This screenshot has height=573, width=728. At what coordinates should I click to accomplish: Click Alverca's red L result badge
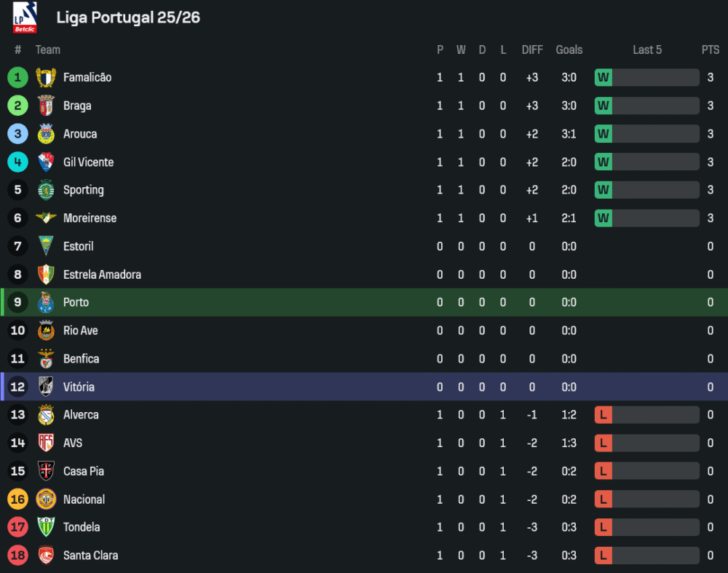[x=604, y=415]
